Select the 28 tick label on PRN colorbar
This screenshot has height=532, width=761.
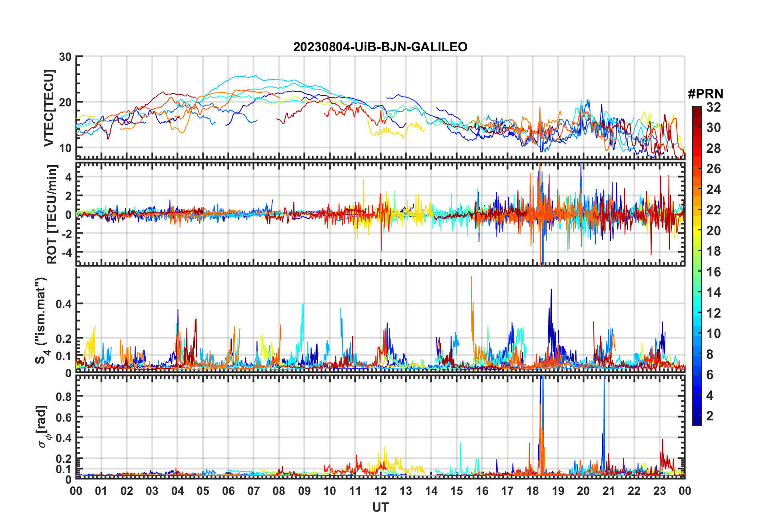(713, 148)
